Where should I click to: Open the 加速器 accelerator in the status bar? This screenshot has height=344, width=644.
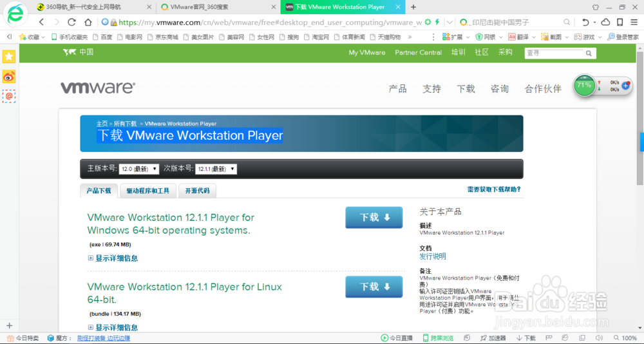pos(493,338)
